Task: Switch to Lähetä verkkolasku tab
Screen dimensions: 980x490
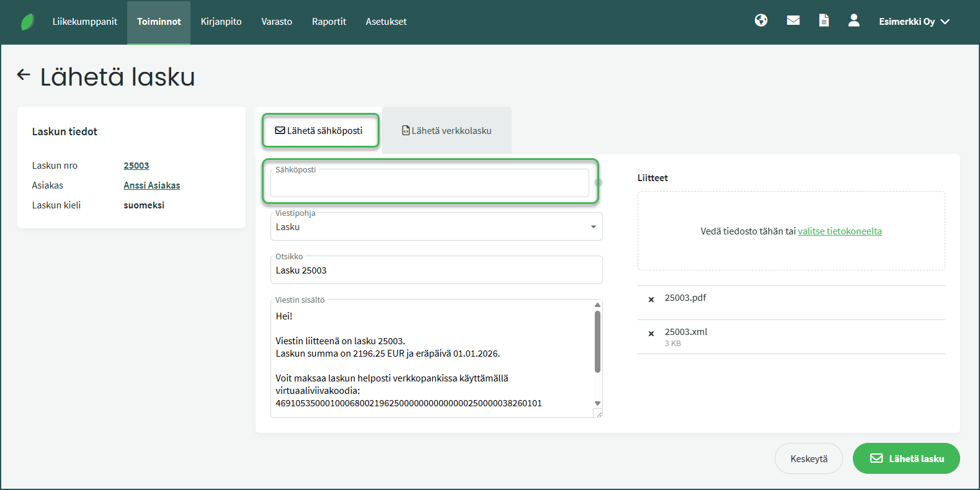Action: pos(447,131)
